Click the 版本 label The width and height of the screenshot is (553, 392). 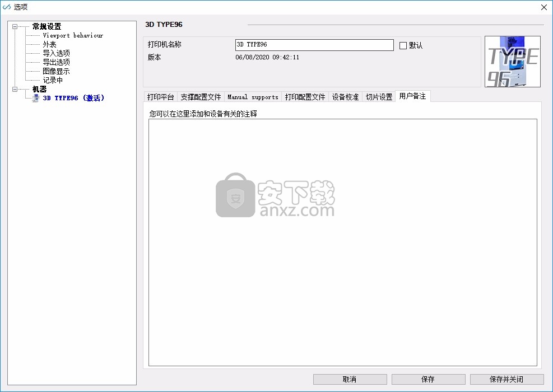[154, 57]
